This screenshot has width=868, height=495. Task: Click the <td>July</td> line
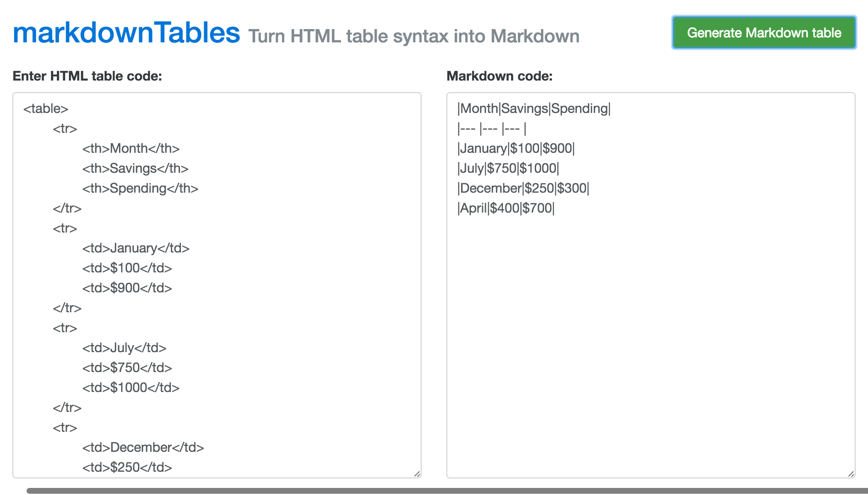[124, 348]
